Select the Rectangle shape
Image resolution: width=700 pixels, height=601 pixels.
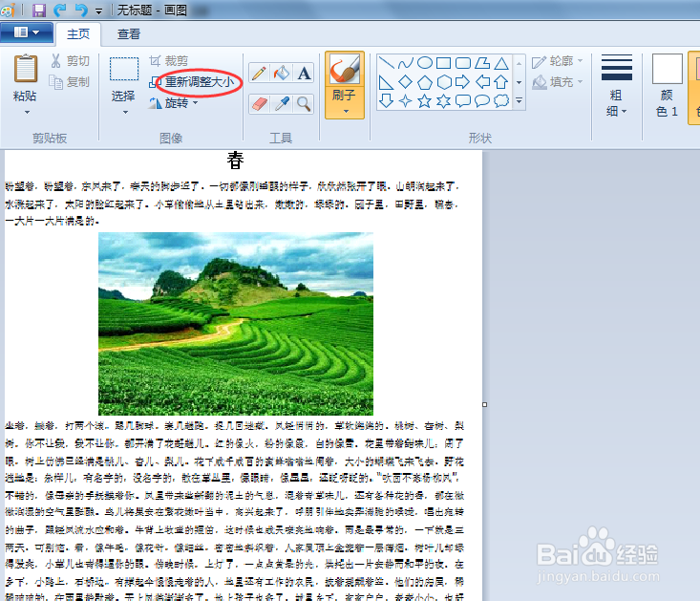click(x=443, y=63)
